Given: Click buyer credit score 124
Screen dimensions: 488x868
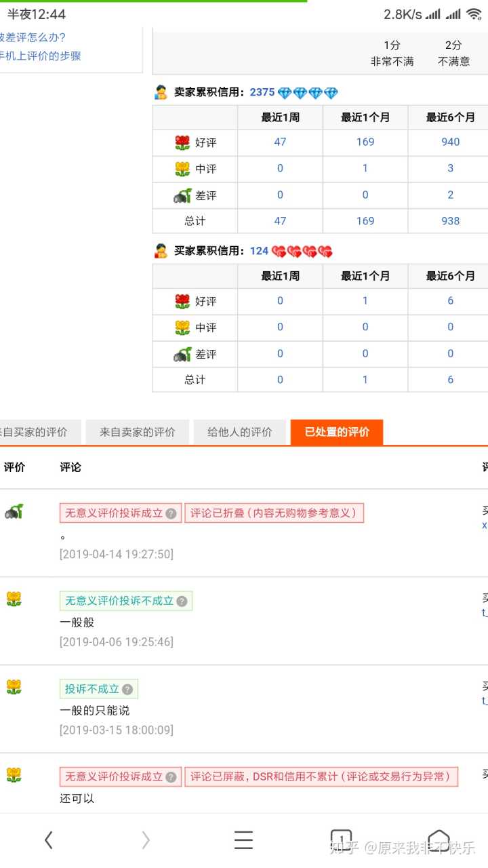Looking at the screenshot, I should click(259, 251).
